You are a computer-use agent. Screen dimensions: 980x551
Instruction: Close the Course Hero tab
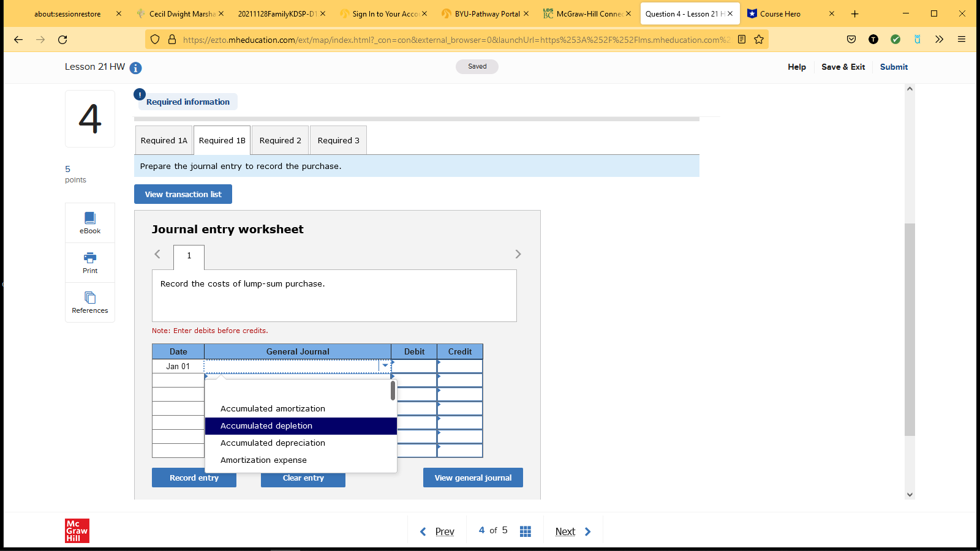832,13
